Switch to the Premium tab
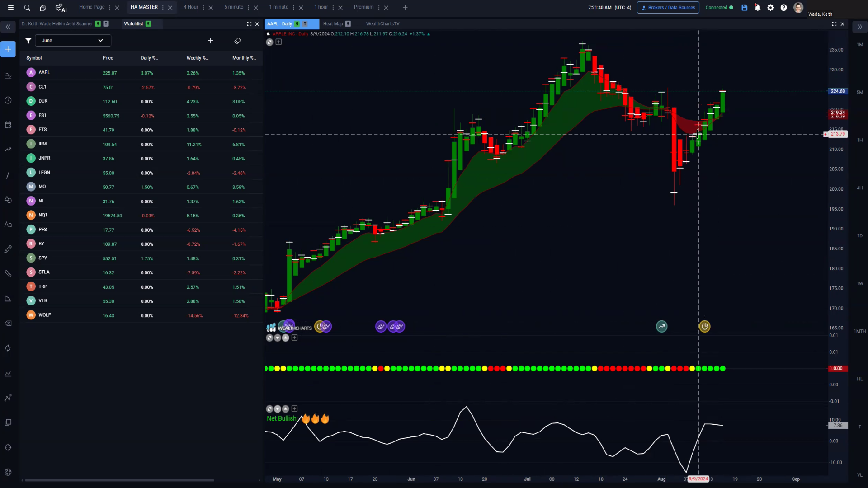This screenshot has width=868, height=488. pyautogui.click(x=364, y=7)
